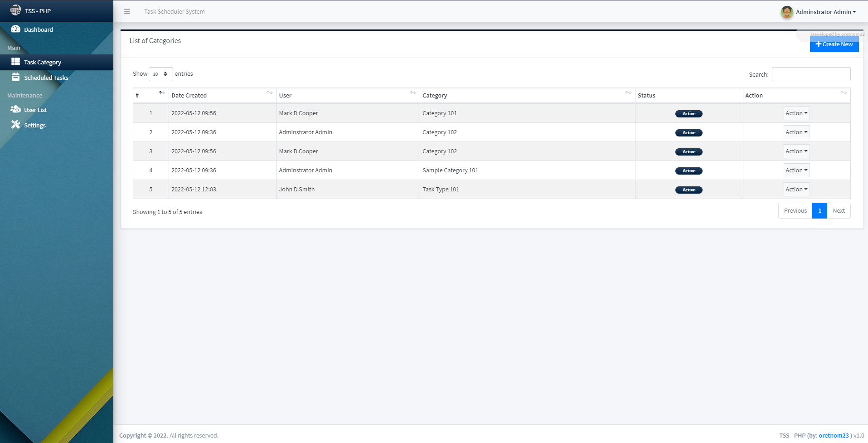
Task: Click the administrator avatar image
Action: (787, 12)
